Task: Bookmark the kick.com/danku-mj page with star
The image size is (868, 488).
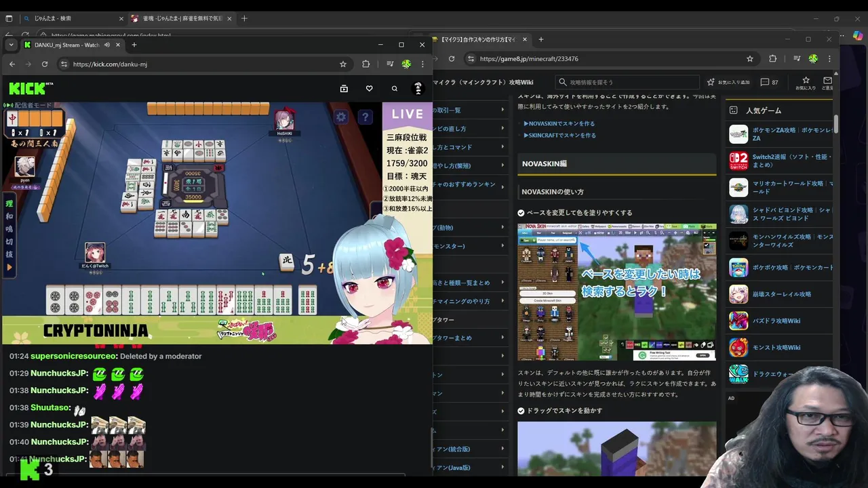Action: pyautogui.click(x=343, y=64)
